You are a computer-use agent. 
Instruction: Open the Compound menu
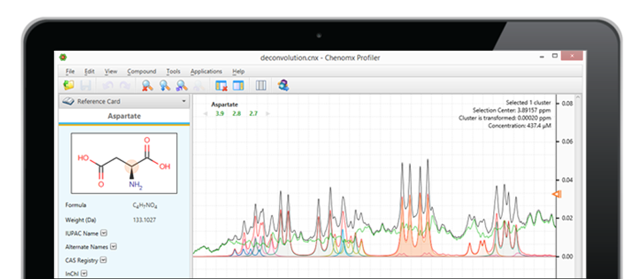click(142, 71)
